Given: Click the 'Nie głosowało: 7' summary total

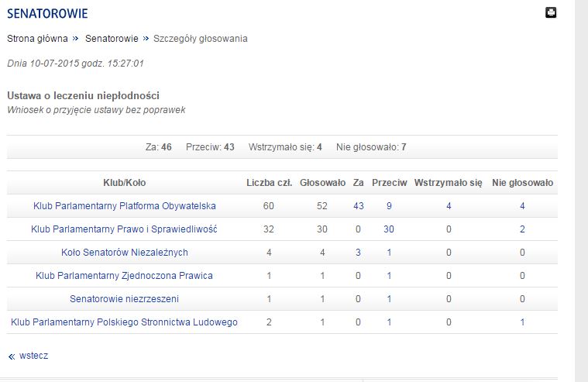Looking at the screenshot, I should (x=371, y=147).
